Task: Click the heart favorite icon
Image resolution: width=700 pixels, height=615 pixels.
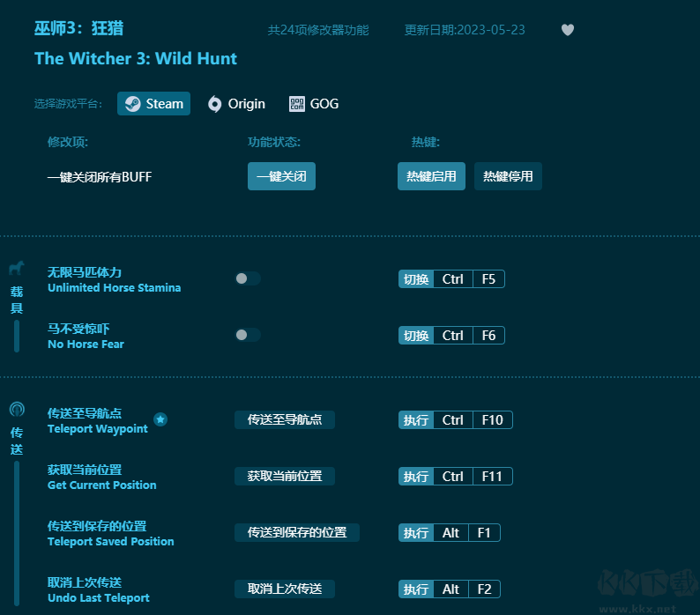Action: pos(568,30)
